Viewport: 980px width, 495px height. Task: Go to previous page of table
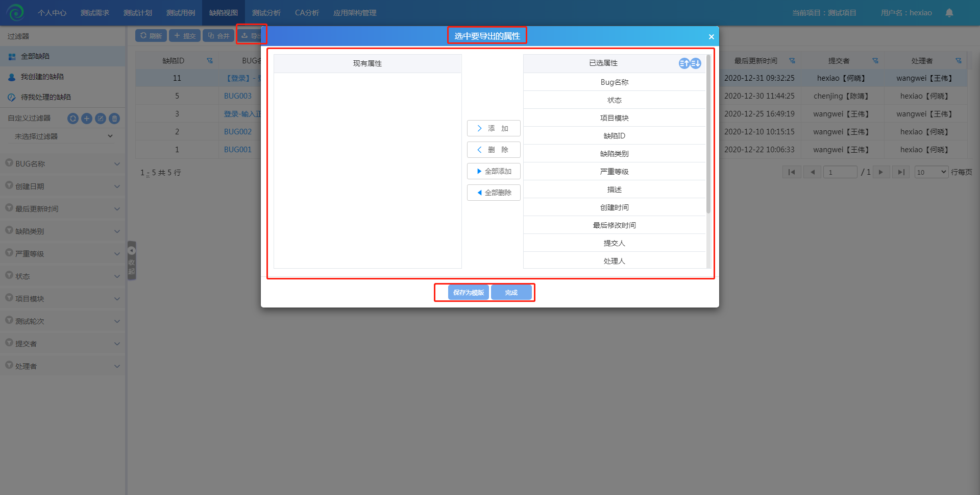pyautogui.click(x=812, y=172)
